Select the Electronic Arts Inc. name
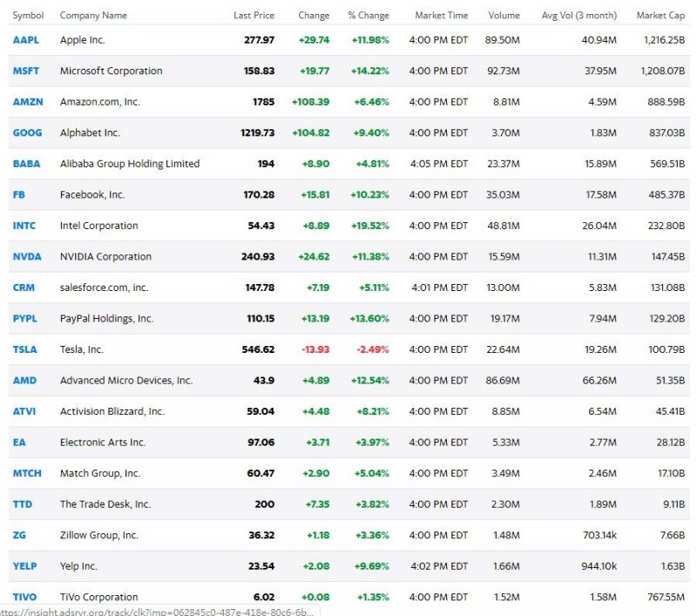The image size is (697, 616). point(103,443)
